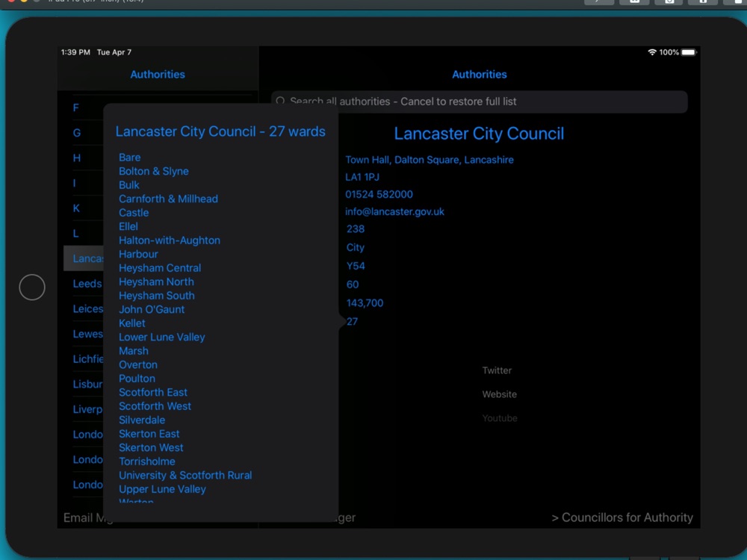This screenshot has height=560, width=747.
Task: Select the John O'Gaunt ward
Action: [x=152, y=309]
